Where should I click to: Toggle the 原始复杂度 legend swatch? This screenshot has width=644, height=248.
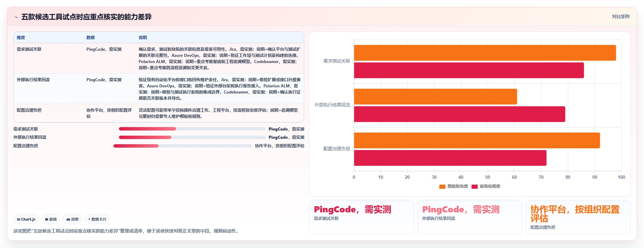click(x=442, y=186)
